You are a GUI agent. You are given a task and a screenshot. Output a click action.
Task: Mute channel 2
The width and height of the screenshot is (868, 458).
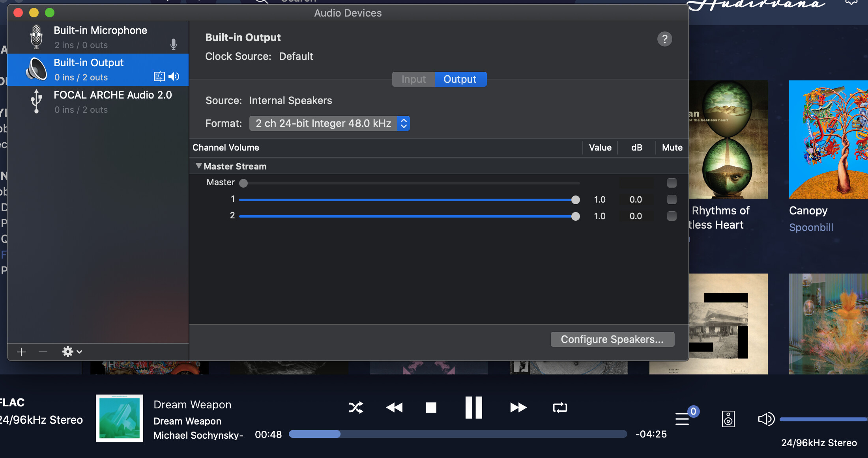[672, 216]
